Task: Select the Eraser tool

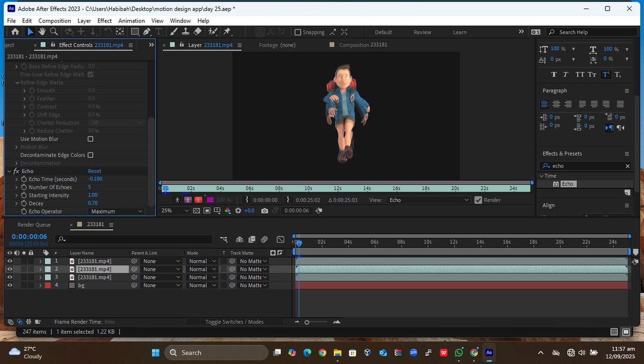Action: 197,32
